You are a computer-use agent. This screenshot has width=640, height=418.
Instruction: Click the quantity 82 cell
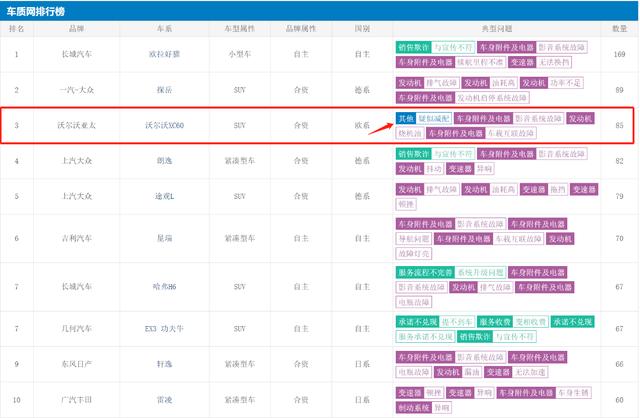(619, 160)
